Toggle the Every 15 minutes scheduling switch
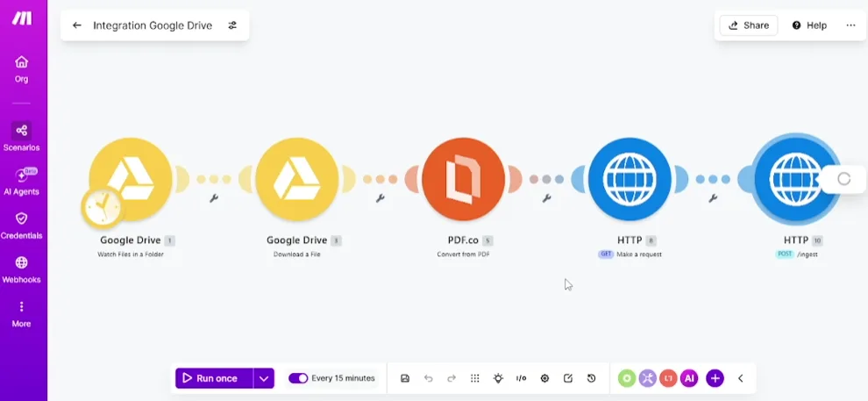The image size is (868, 401). click(298, 378)
